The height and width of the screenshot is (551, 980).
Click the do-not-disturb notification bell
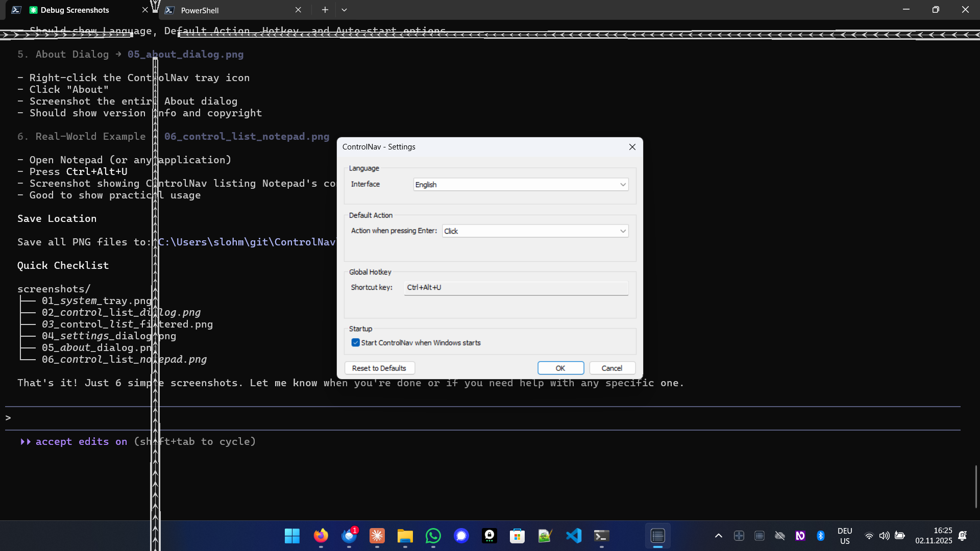(x=964, y=536)
